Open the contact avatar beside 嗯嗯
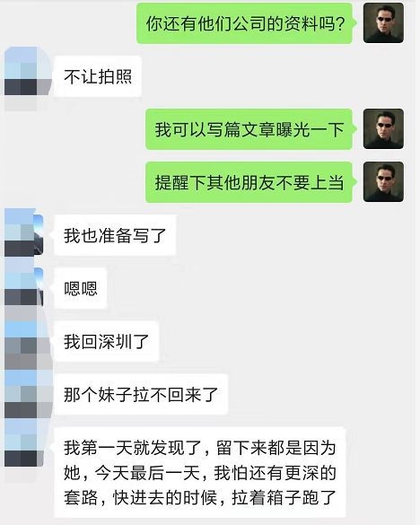This screenshot has height=525, width=420. point(23,287)
